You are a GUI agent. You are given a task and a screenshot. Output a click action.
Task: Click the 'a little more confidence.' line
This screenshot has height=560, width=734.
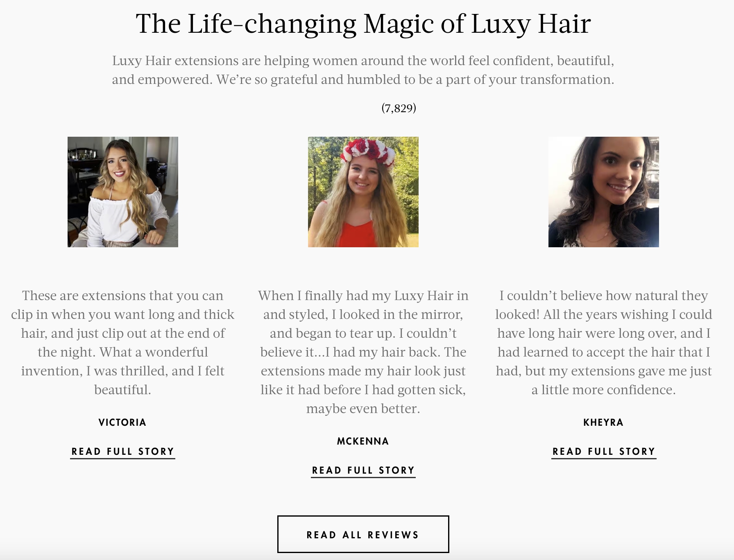(604, 390)
